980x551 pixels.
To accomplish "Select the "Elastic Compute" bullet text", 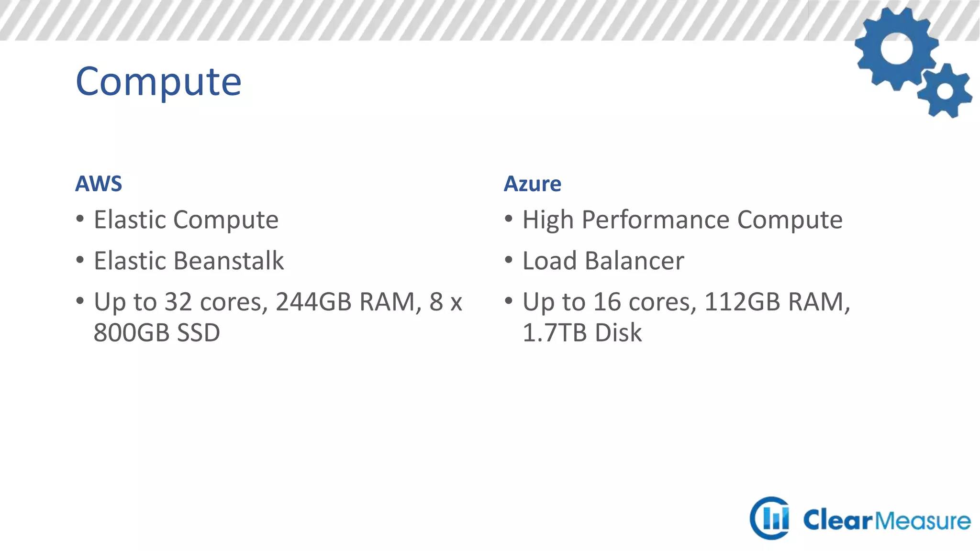I will coord(186,220).
